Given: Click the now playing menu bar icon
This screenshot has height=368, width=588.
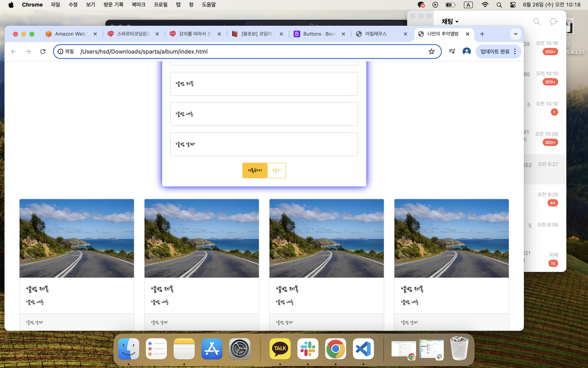Looking at the screenshot, I should pos(435,5).
